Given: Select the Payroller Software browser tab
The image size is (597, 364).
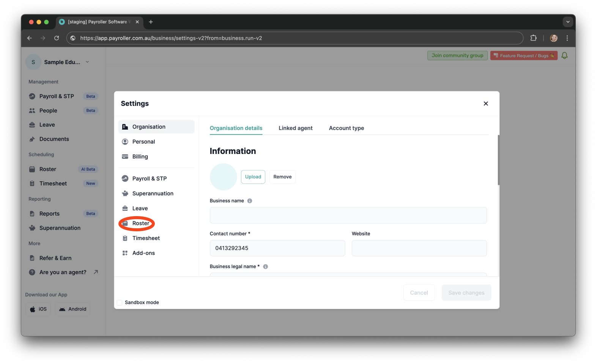Looking at the screenshot, I should (x=99, y=22).
